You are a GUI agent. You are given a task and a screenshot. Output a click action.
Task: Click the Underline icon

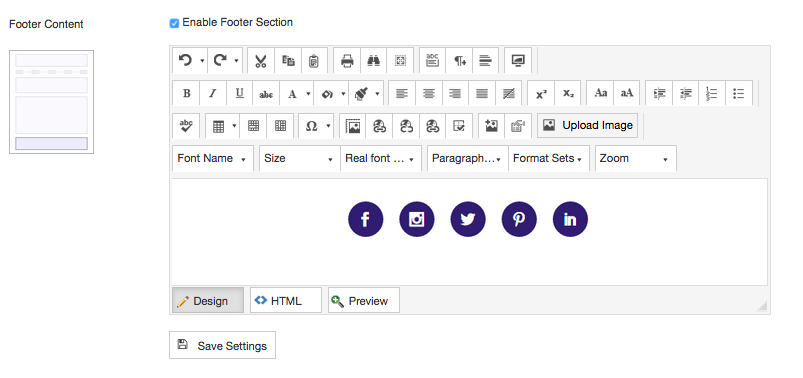pyautogui.click(x=240, y=93)
